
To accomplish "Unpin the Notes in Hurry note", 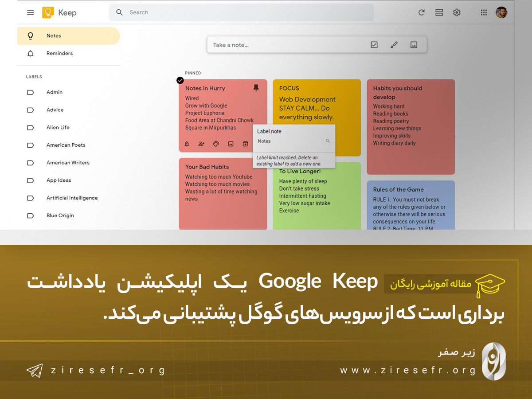I will point(256,88).
